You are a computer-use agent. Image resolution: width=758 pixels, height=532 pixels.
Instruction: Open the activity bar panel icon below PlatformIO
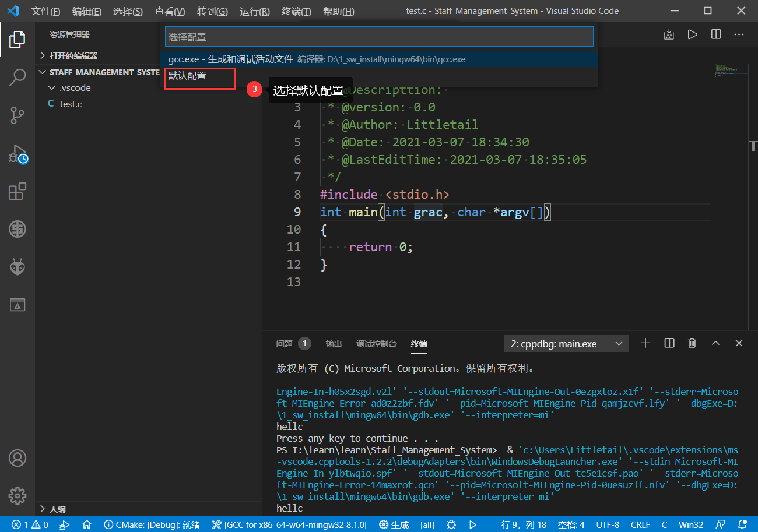tap(17, 304)
